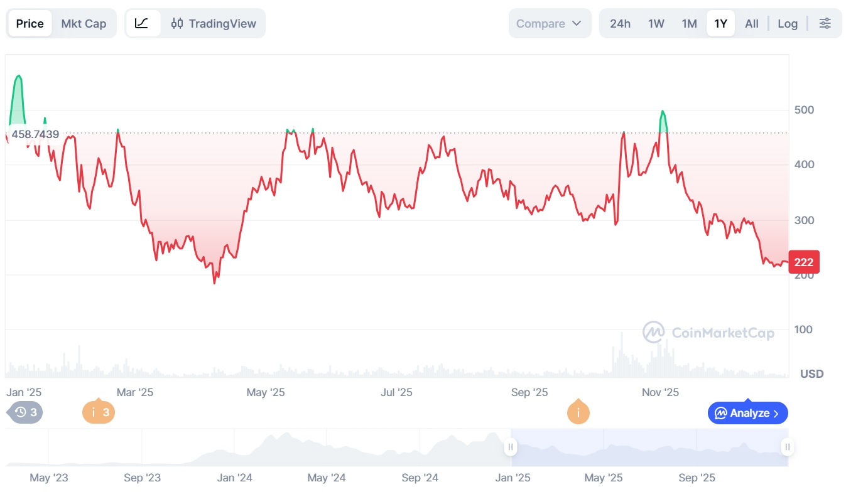This screenshot has height=504, width=846.
Task: Click the history marker showing 3
Action: pos(26,412)
